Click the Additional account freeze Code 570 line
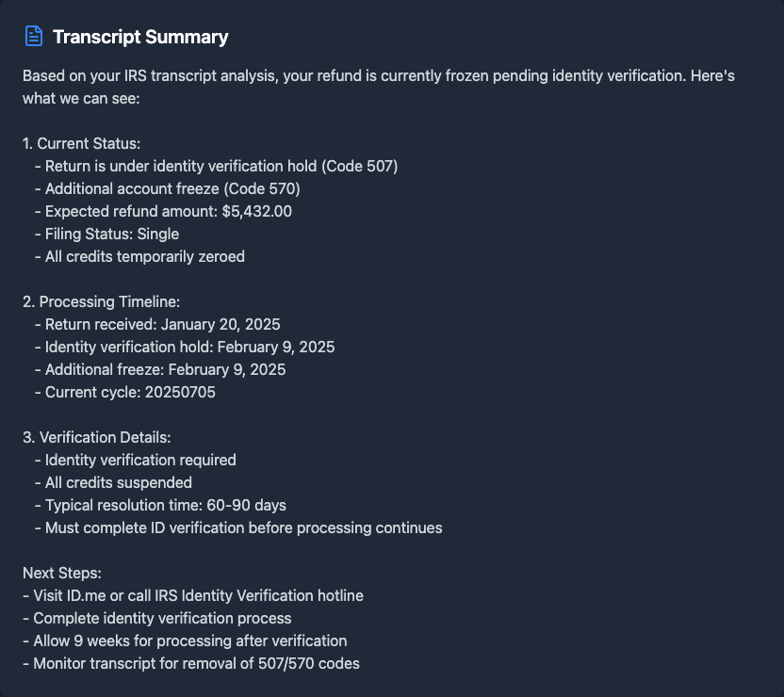 [172, 188]
